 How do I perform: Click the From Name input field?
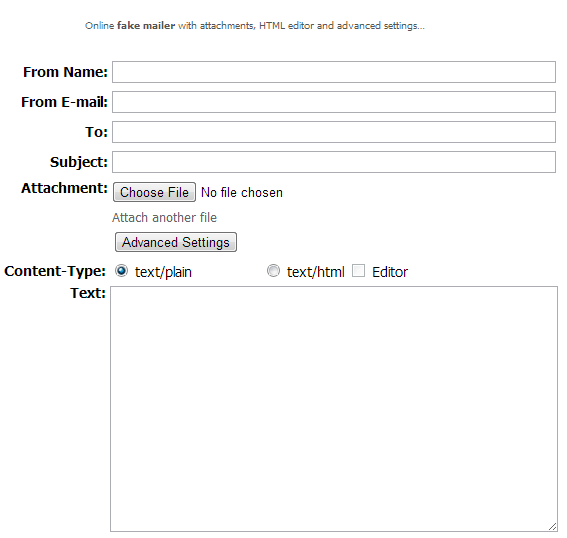(x=334, y=72)
